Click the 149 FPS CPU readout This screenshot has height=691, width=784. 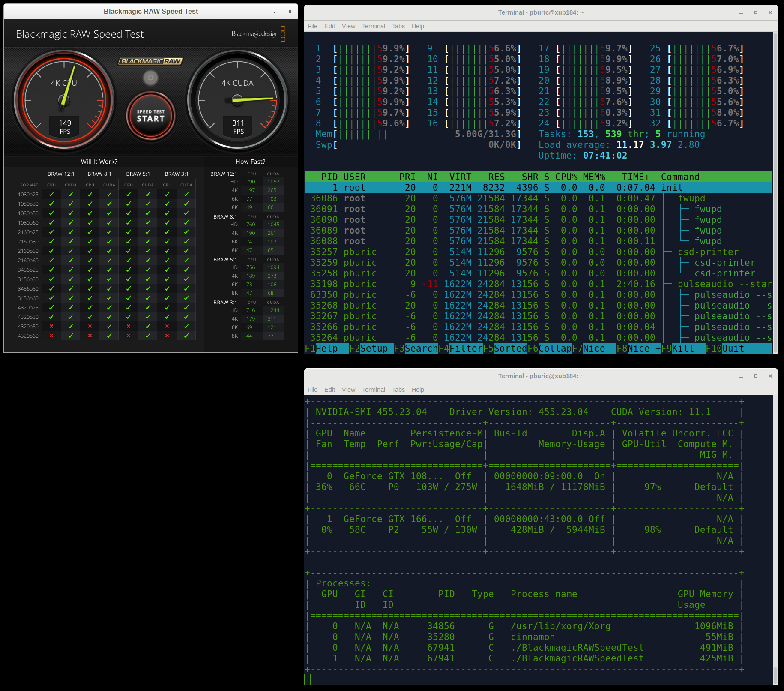[65, 127]
